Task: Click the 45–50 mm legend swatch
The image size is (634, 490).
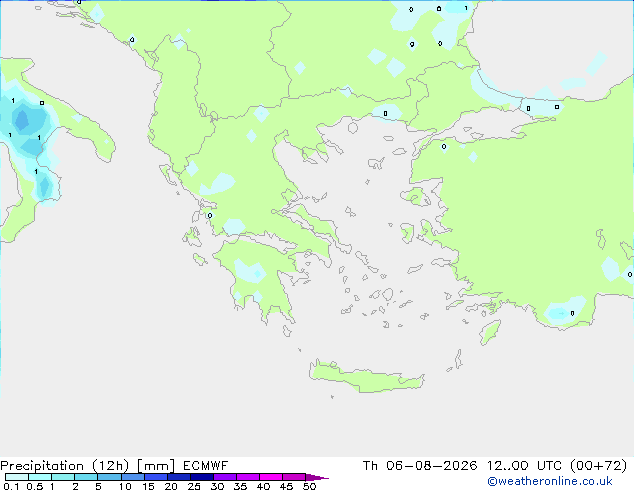Action: click(x=294, y=477)
